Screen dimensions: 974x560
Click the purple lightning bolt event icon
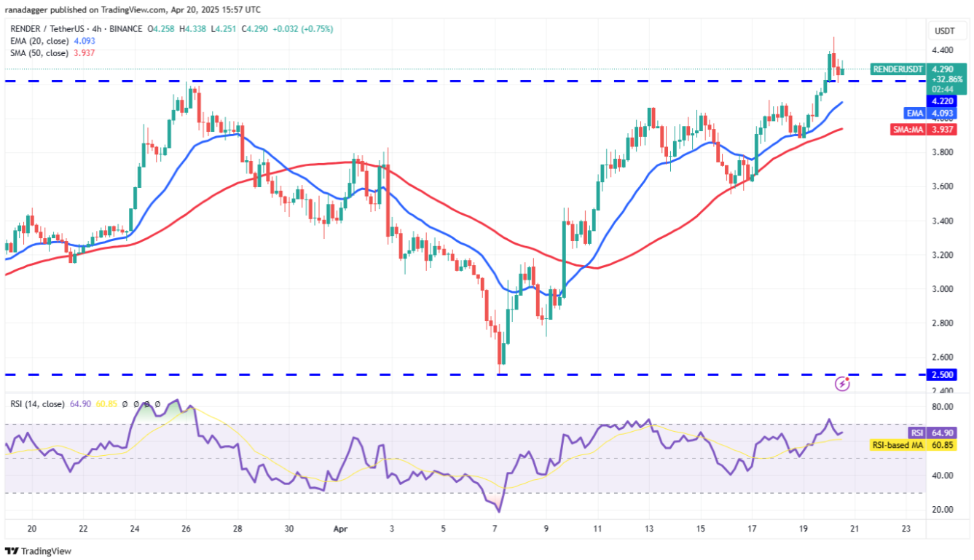tap(843, 382)
